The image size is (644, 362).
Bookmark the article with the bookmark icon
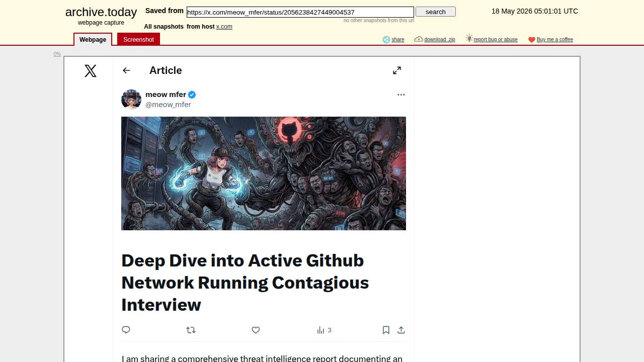coord(386,330)
